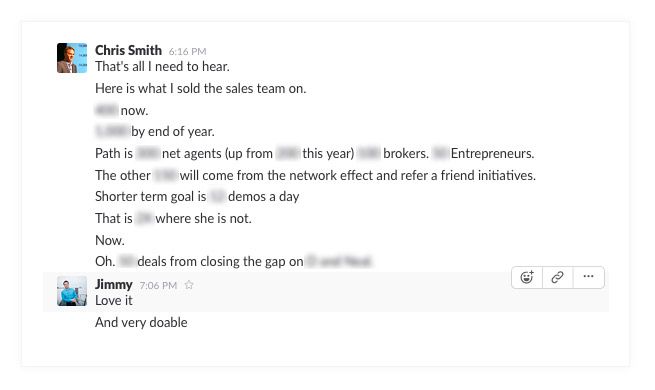This screenshot has height=390, width=655.
Task: Open the 6:16 PM timestamp link
Action: tap(188, 51)
